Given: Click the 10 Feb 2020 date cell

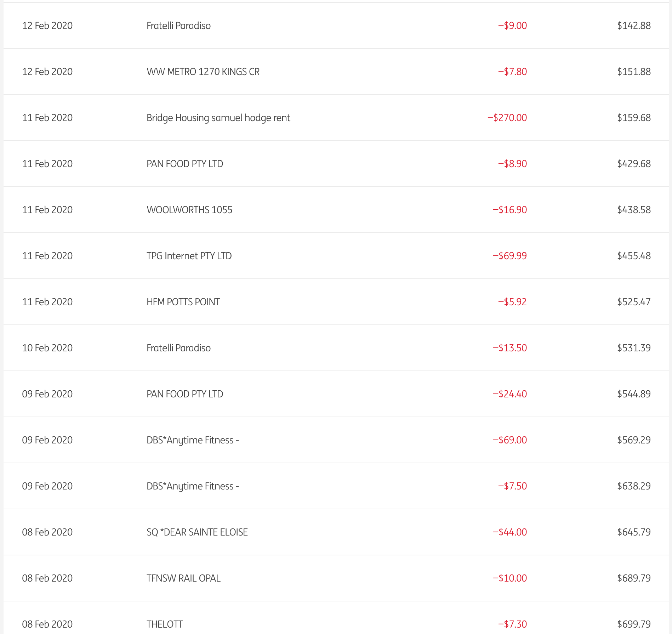Looking at the screenshot, I should 47,348.
